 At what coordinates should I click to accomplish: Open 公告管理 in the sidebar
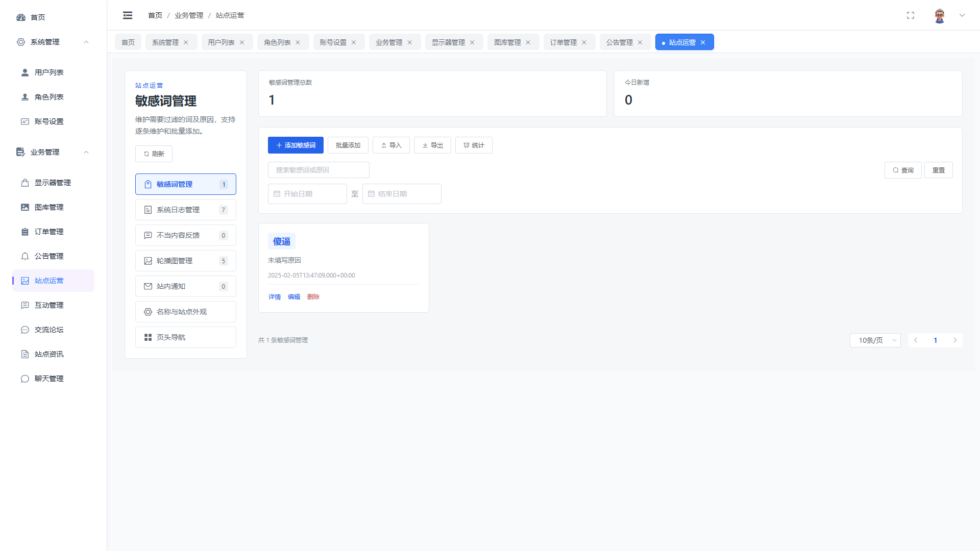pyautogui.click(x=54, y=256)
